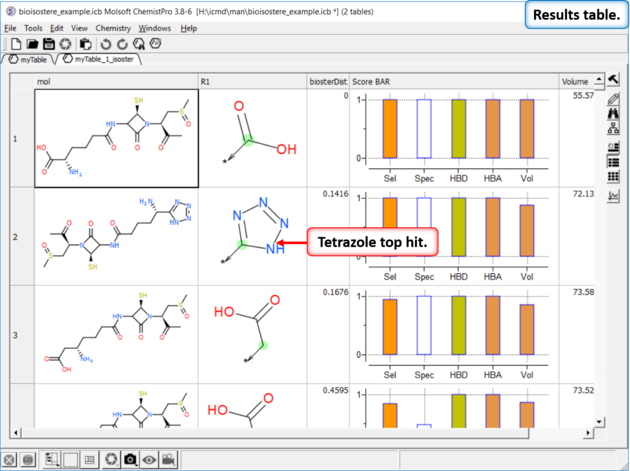This screenshot has width=630, height=471.
Task: Click the pencil edit icon on right
Action: click(x=613, y=96)
